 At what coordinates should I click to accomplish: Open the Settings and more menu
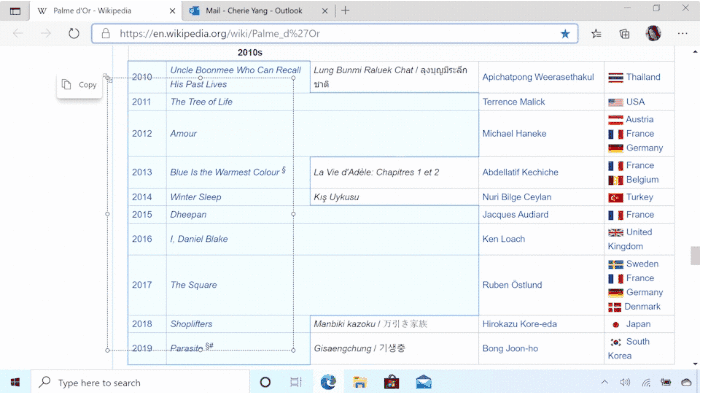tap(682, 33)
